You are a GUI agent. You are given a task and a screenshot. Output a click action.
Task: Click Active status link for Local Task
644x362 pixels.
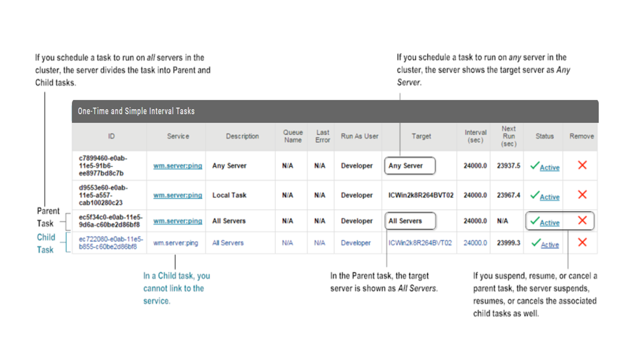tap(549, 197)
